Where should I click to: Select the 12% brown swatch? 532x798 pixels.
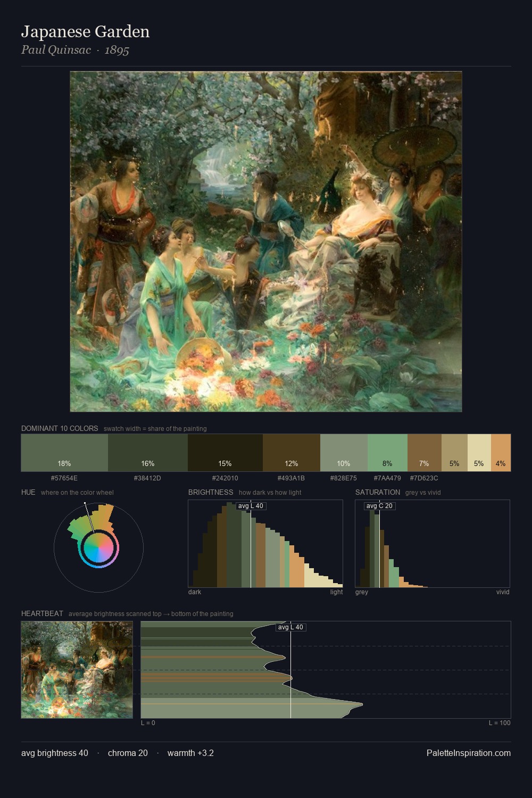point(292,453)
